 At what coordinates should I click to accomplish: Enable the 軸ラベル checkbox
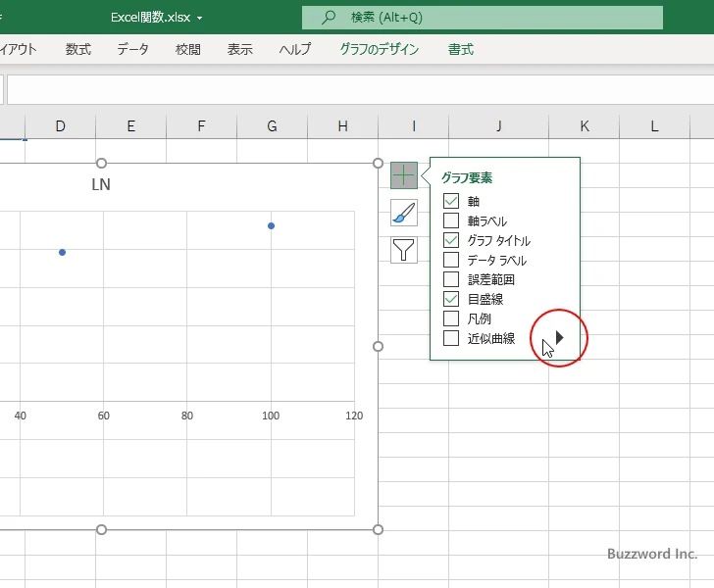click(x=451, y=220)
